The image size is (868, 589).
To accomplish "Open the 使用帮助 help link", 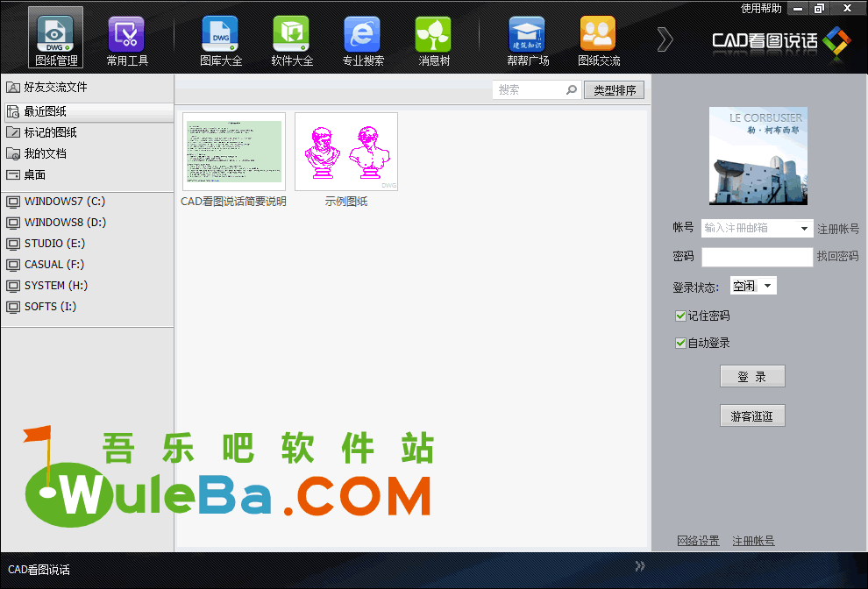I will tap(761, 8).
